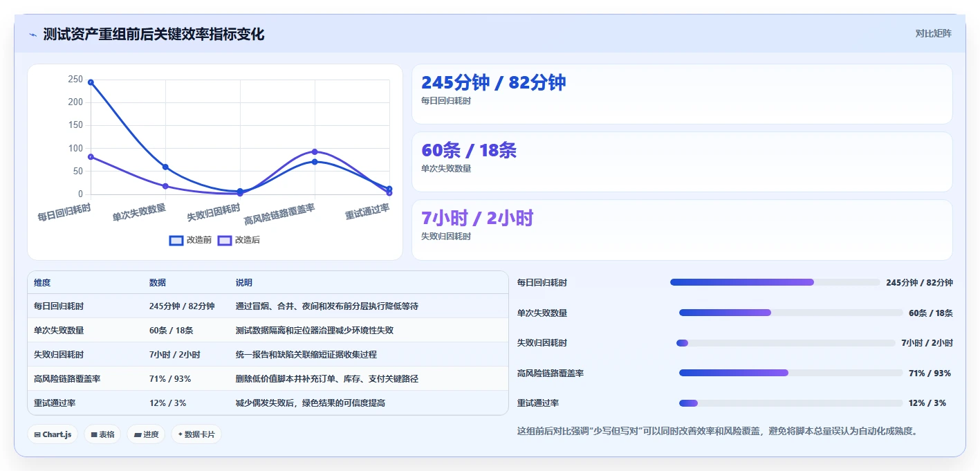This screenshot has width=980, height=471.
Task: Click the 维度 column header
Action: click(x=42, y=283)
